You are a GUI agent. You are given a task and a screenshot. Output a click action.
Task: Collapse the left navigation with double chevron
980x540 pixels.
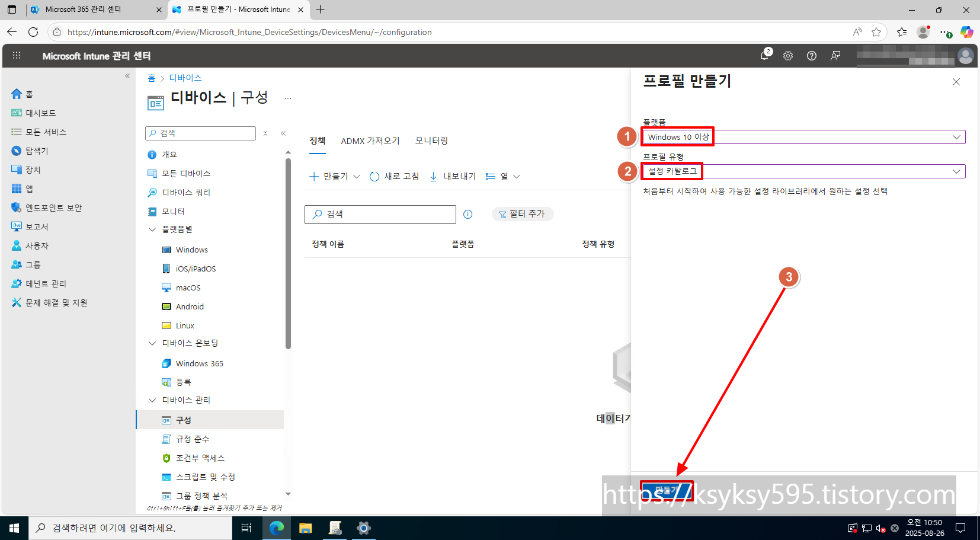click(127, 76)
